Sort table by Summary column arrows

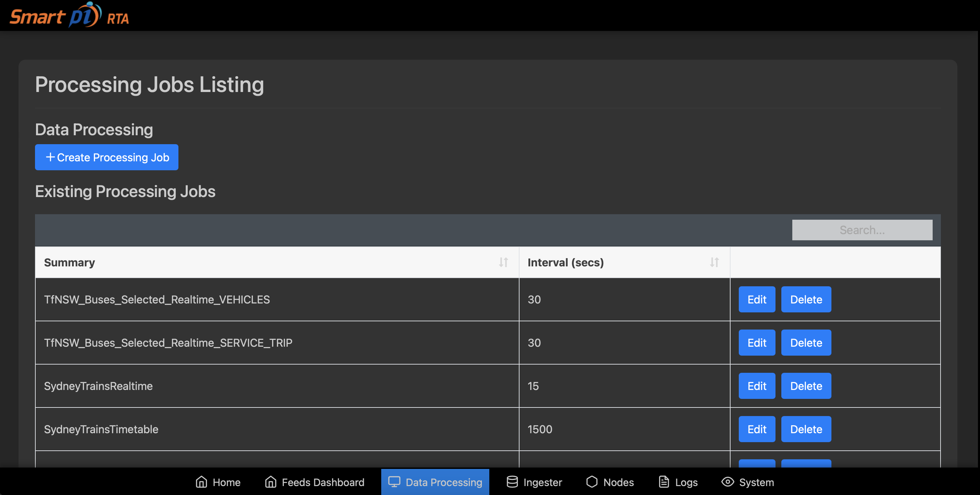(x=503, y=262)
